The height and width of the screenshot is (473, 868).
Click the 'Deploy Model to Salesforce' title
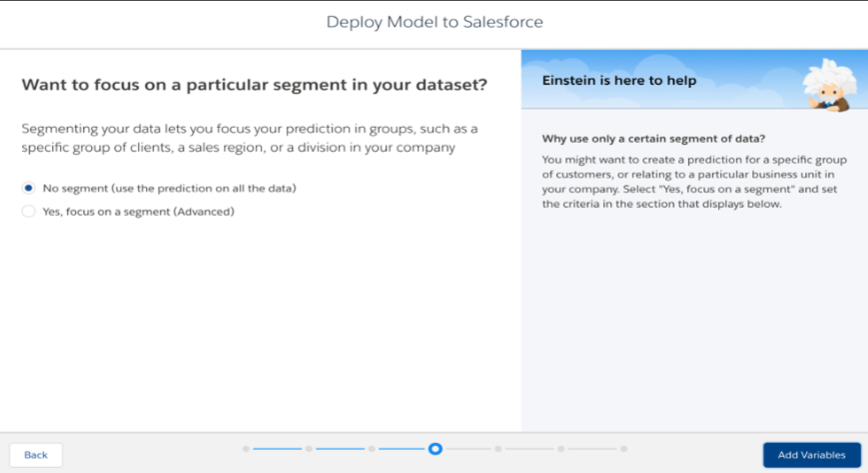[x=434, y=22]
